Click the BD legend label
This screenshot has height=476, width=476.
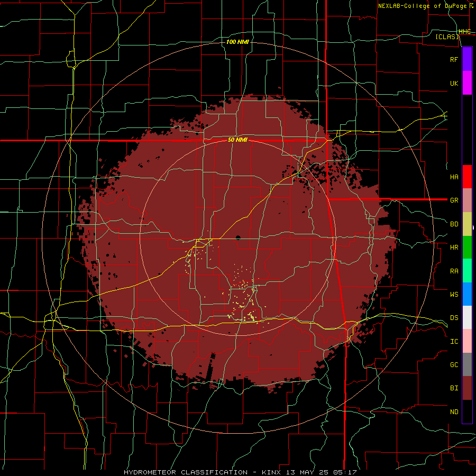tap(454, 224)
